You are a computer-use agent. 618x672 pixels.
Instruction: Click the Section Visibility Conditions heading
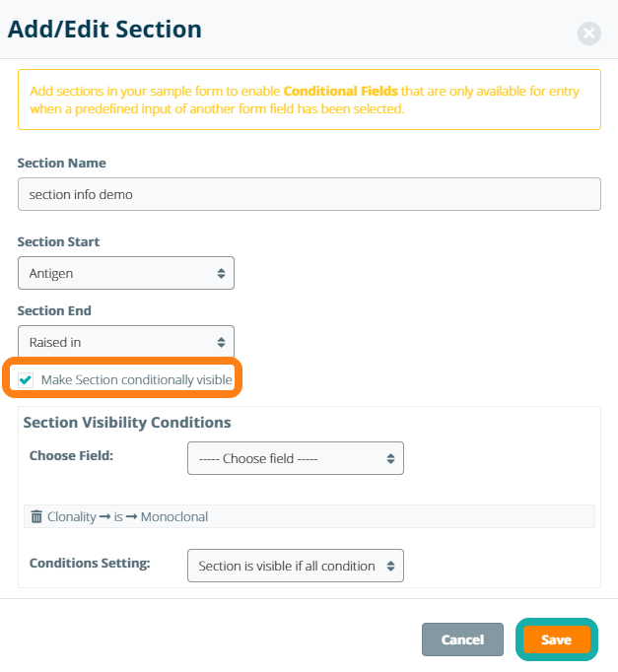tap(127, 423)
